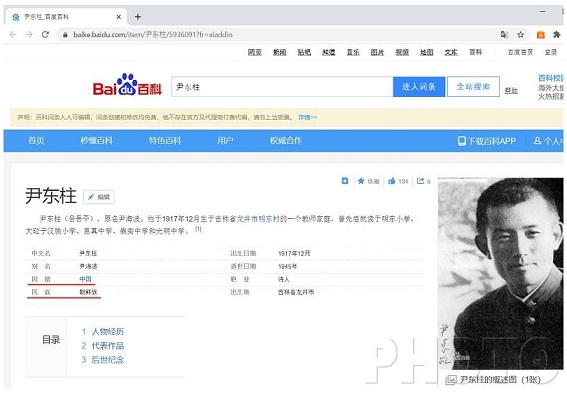Click the 帮助 link
567x395 pixels.
click(x=511, y=90)
